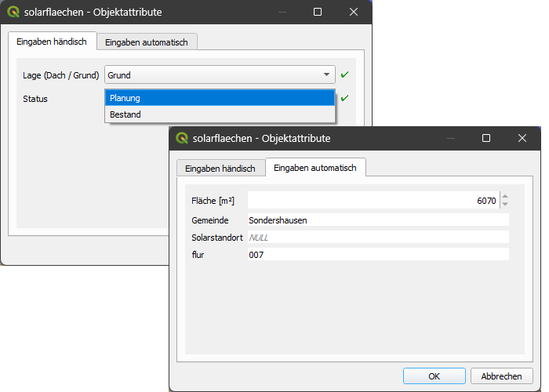
Task: Click the Lage (Dach / Grund) label
Action: [x=61, y=75]
